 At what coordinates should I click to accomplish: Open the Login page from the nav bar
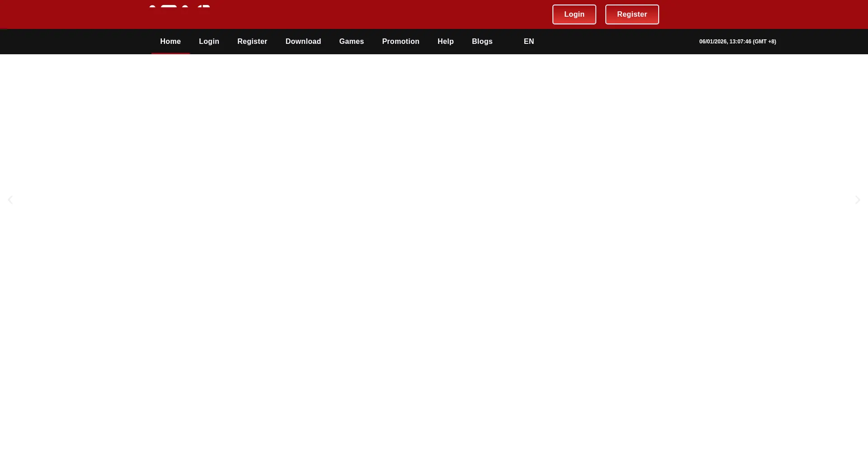[209, 42]
